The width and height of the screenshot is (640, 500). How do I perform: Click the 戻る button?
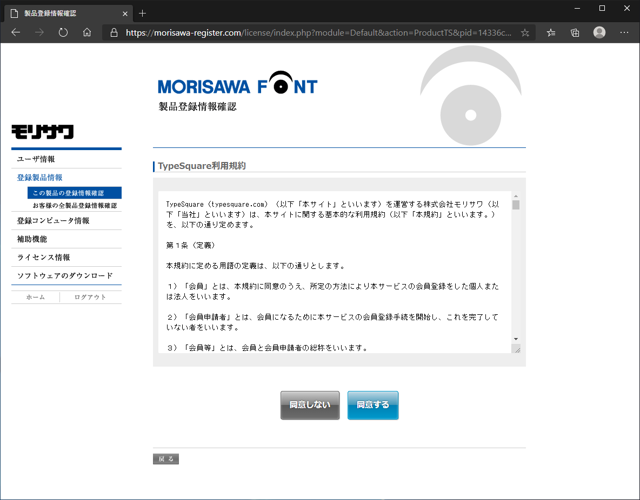tap(166, 459)
